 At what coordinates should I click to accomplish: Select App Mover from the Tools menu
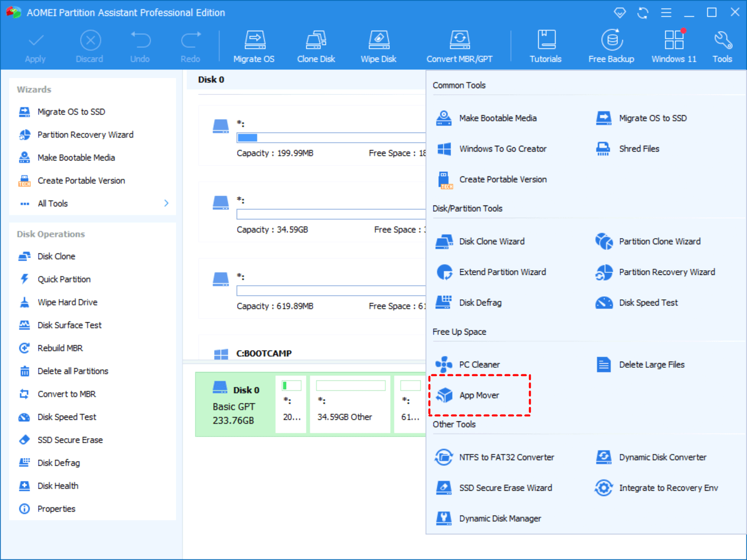[x=479, y=395]
